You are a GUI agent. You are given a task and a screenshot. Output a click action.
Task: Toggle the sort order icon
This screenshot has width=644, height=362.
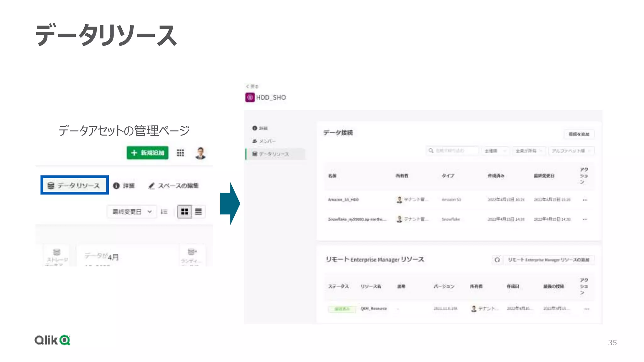(164, 211)
